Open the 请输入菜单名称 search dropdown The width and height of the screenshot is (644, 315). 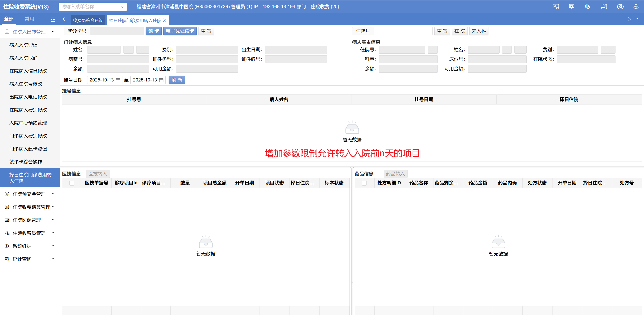[92, 7]
